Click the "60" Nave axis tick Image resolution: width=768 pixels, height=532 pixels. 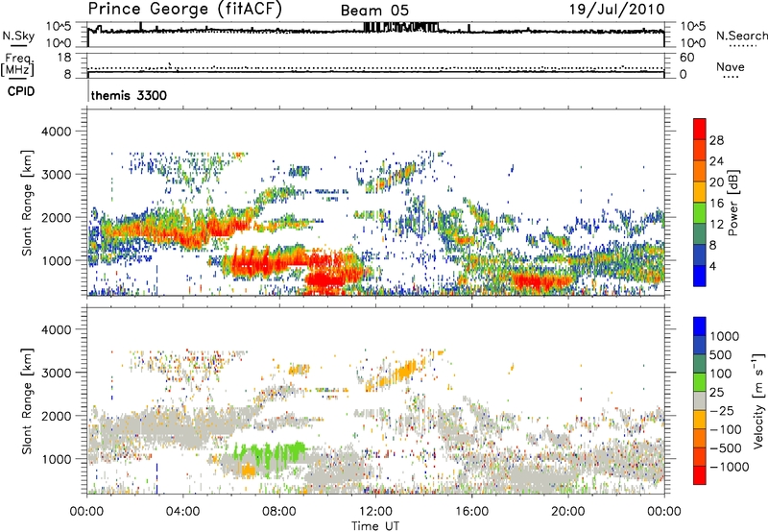pos(686,58)
